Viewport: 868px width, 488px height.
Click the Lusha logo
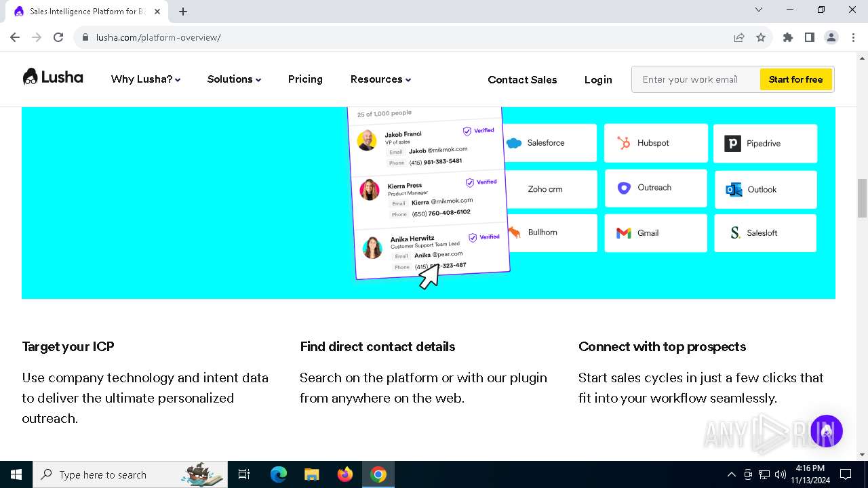[53, 77]
